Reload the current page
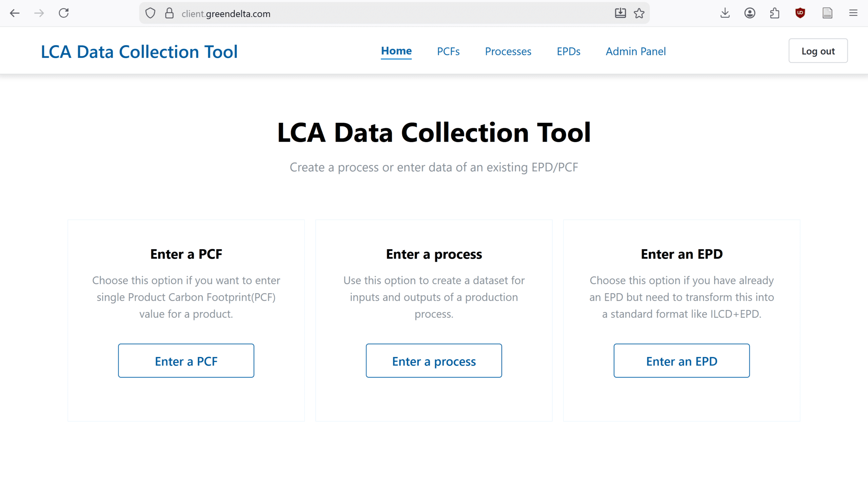Viewport: 868px width, 480px height. point(64,13)
